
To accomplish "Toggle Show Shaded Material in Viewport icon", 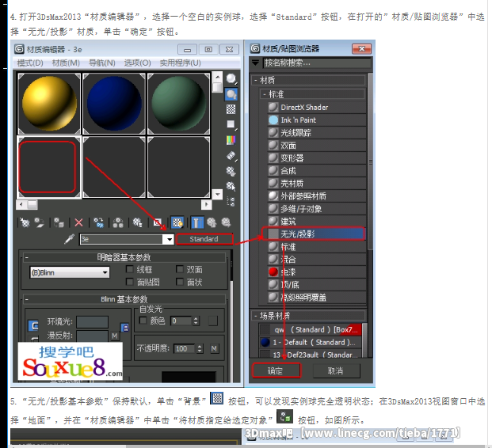I will point(177,222).
